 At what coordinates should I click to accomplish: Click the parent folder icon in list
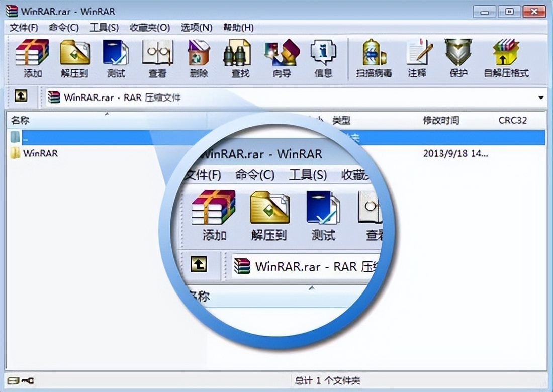click(15, 137)
